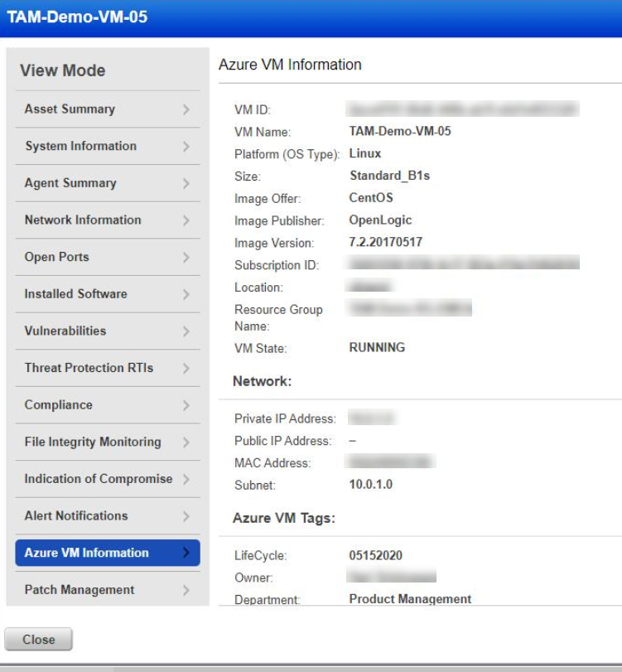Click the chevron next to Compliance
This screenshot has width=622, height=672.
186,405
